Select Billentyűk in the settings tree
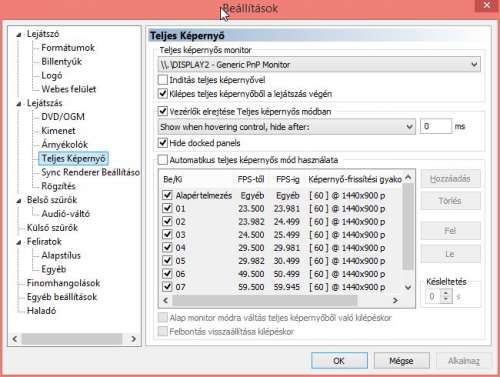Viewport: 500px width, 377px height. point(61,62)
